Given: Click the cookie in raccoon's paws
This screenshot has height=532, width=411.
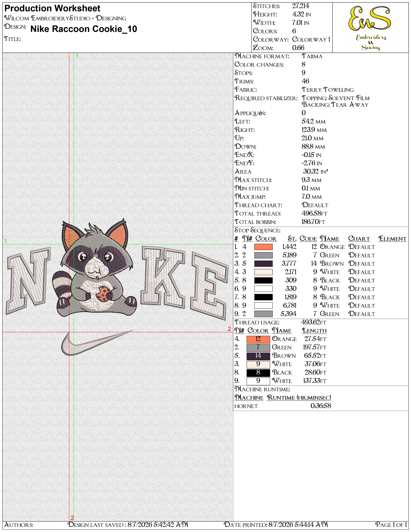Looking at the screenshot, I should [x=102, y=293].
